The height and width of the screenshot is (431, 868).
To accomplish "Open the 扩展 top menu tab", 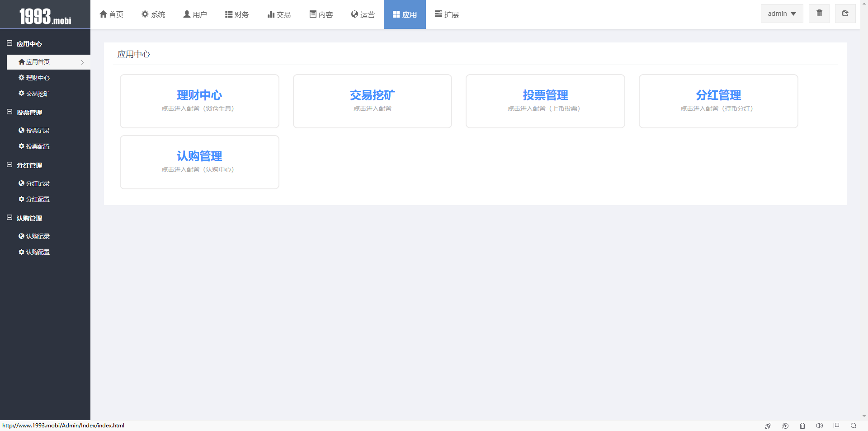I will tap(447, 14).
